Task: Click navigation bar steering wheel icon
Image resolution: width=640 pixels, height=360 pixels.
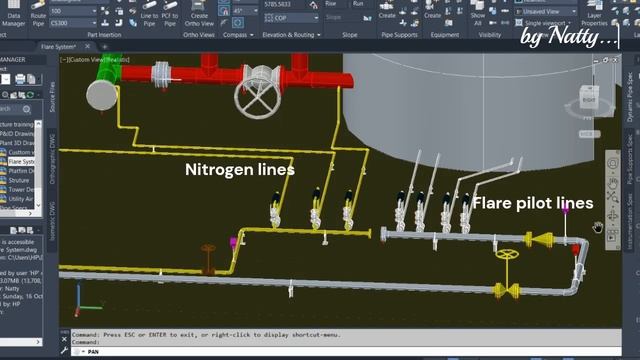Action: click(x=612, y=163)
